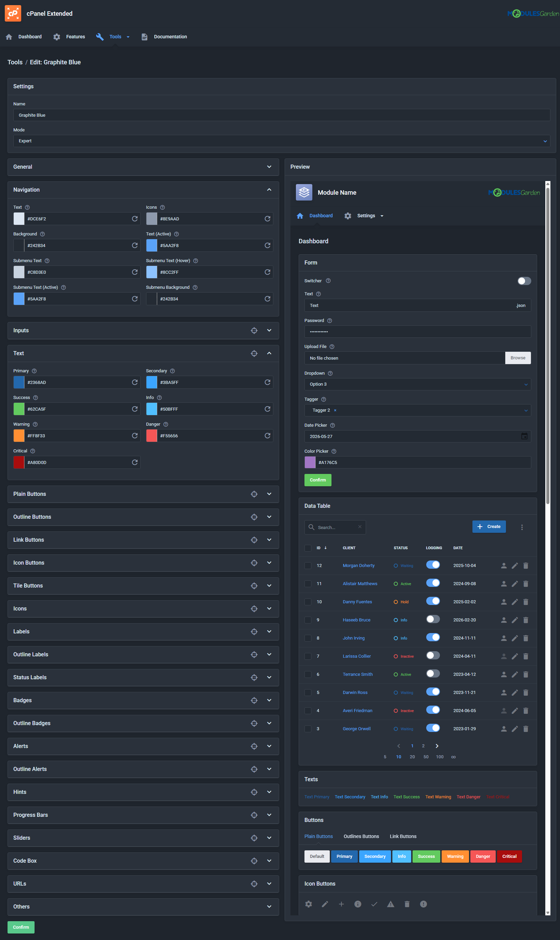The height and width of the screenshot is (940, 560).
Task: Open the Color Picker swatch #A176C5
Action: [310, 462]
